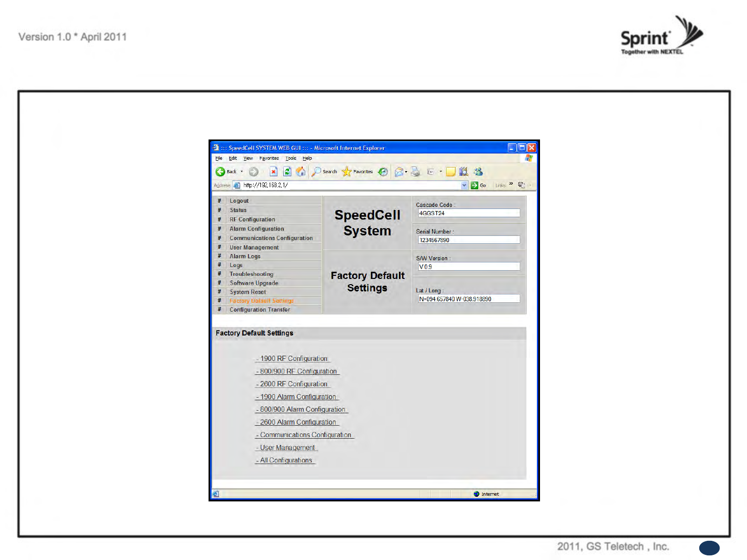This screenshot has height=560, width=747.
Task: Click the Refresh page icon
Action: (287, 172)
